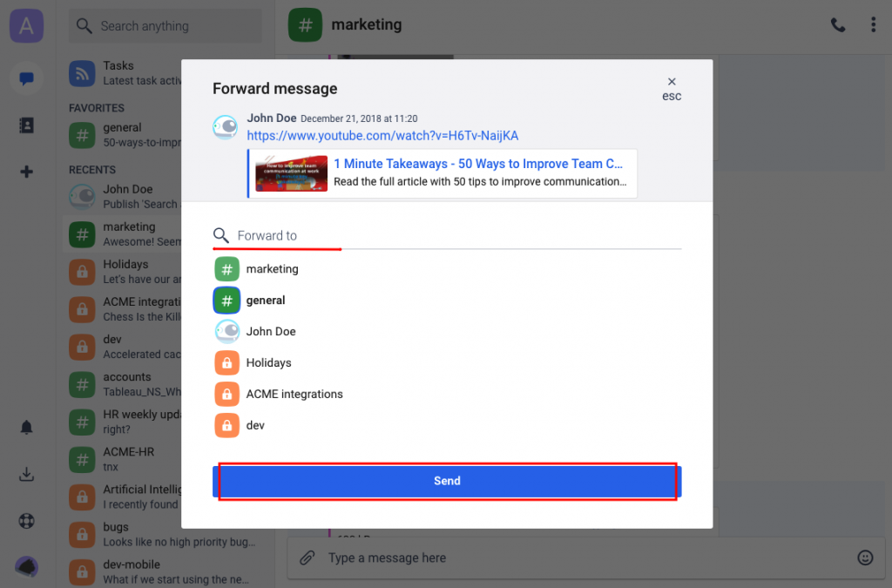Open the channel three-dot options menu

coord(873,24)
